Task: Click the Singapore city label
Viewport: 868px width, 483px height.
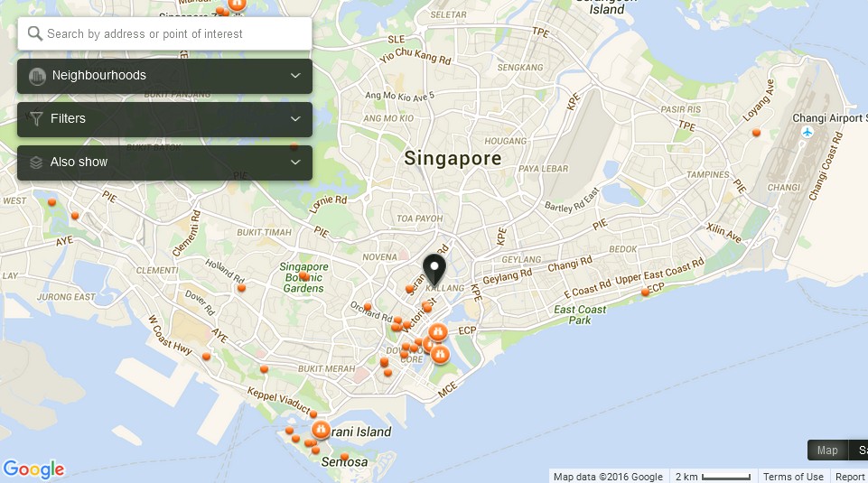Action: click(x=453, y=158)
